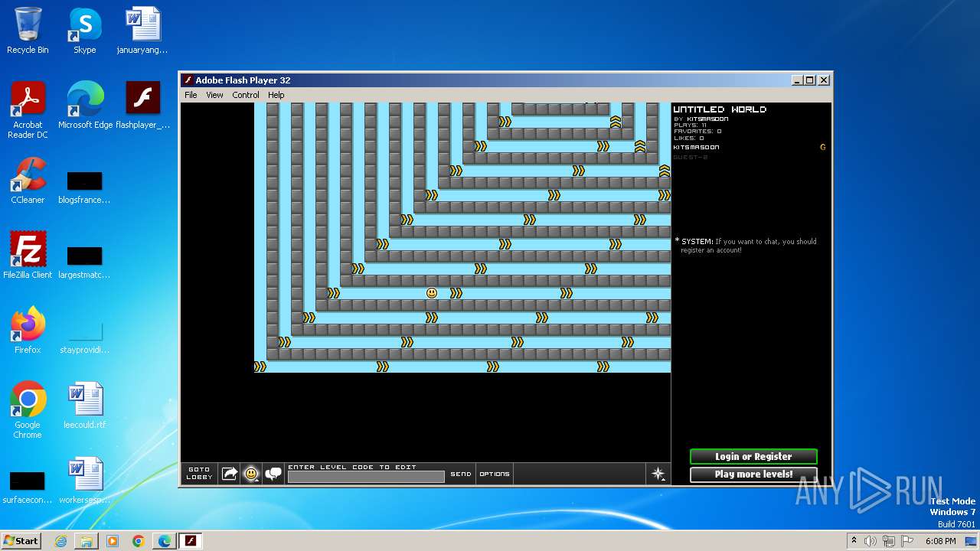This screenshot has height=551, width=980.
Task: Open the Skype desktop shortcut
Action: (84, 31)
